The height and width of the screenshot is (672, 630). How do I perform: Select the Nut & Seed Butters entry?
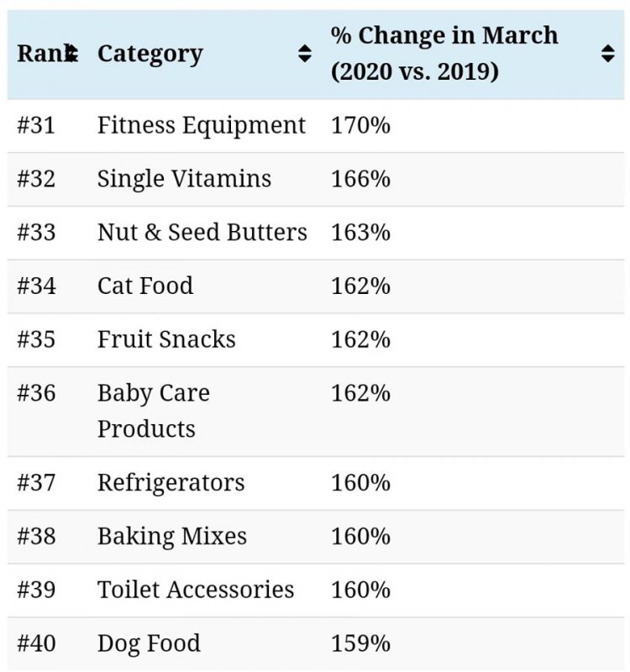202,233
